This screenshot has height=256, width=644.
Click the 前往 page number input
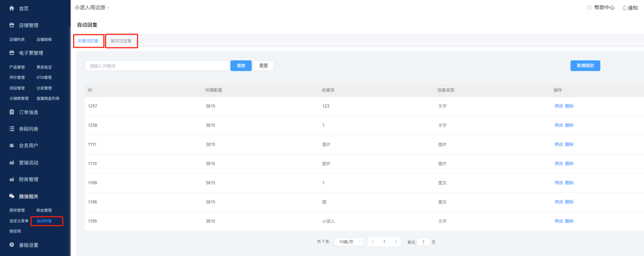click(424, 242)
